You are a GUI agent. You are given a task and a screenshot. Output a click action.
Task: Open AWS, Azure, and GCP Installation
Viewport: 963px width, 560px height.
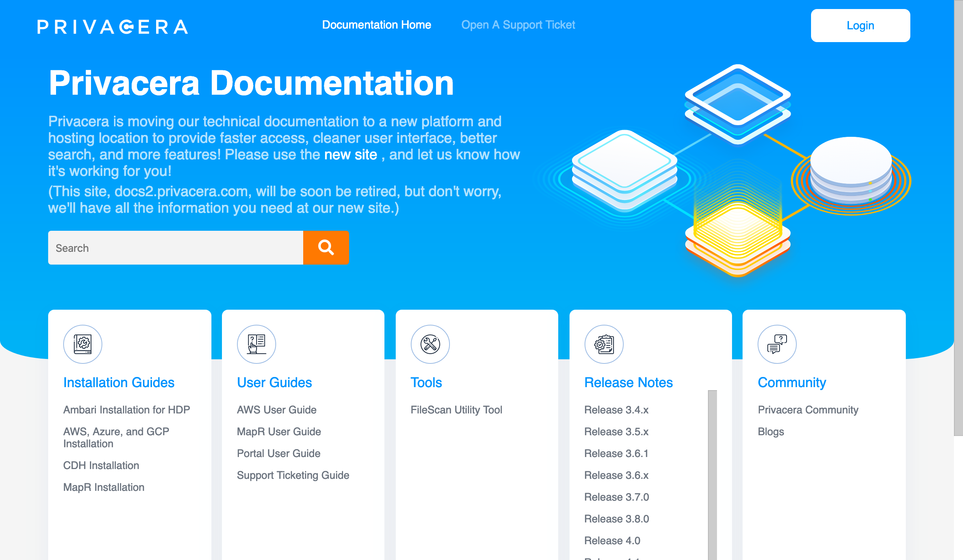116,437
